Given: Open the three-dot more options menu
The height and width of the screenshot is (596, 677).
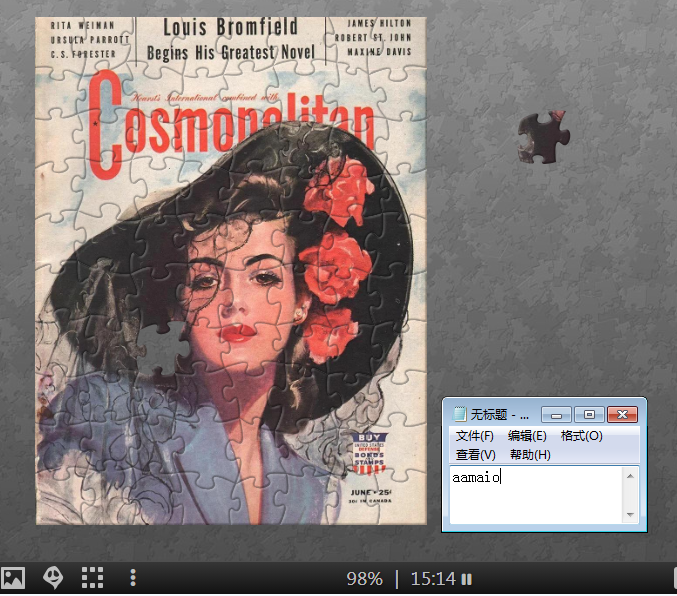Looking at the screenshot, I should click(133, 577).
